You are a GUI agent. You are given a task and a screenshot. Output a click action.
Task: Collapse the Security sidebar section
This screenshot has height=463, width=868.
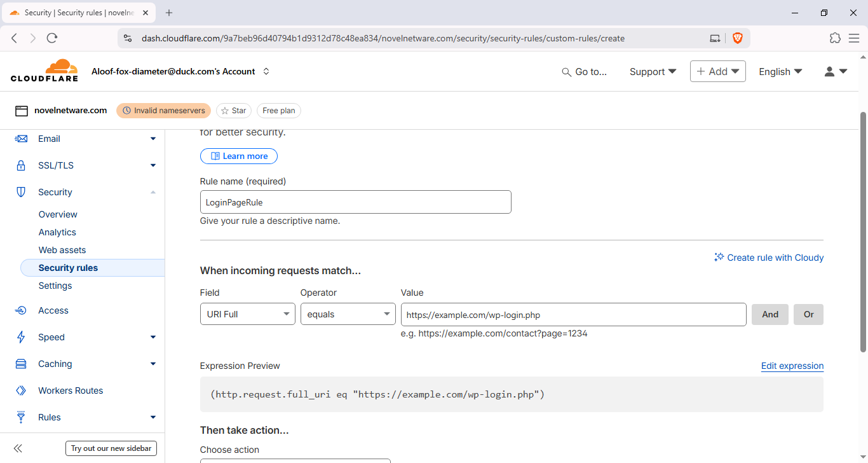point(153,192)
